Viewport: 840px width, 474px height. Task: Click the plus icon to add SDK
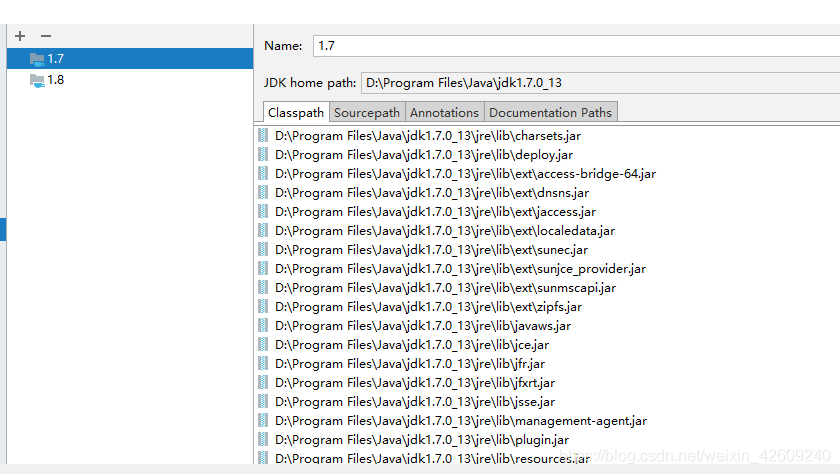[20, 36]
